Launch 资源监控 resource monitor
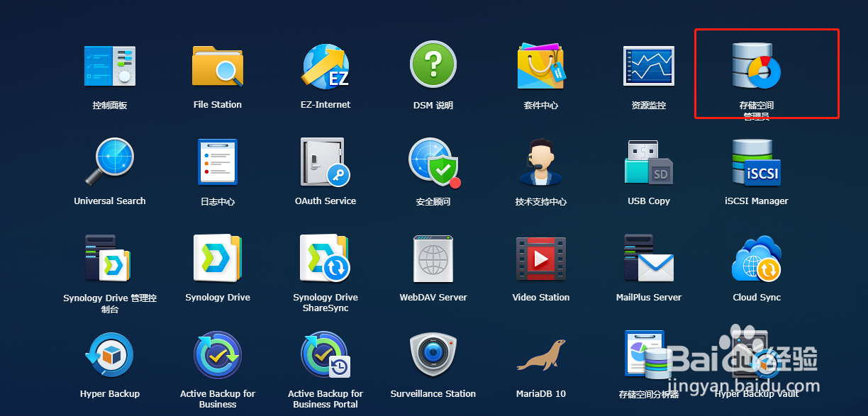Screen dimensions: 868x416 tap(649, 65)
